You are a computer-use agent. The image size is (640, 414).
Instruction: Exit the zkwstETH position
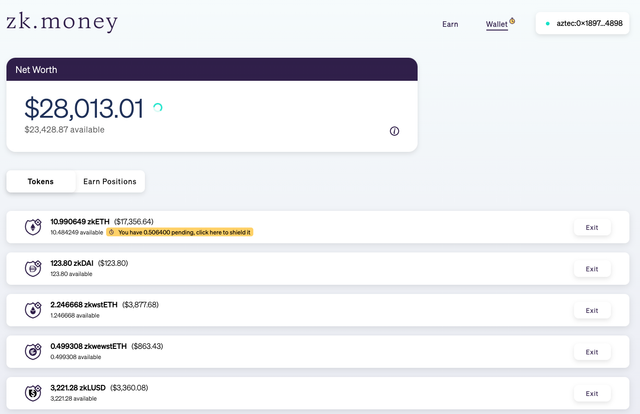pyautogui.click(x=592, y=310)
